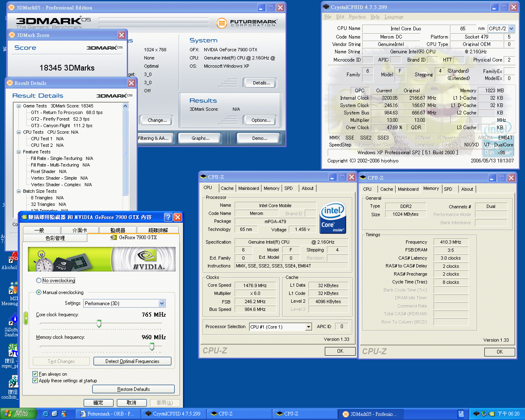
Task: Select the No overclocking radio button
Action: (x=39, y=281)
